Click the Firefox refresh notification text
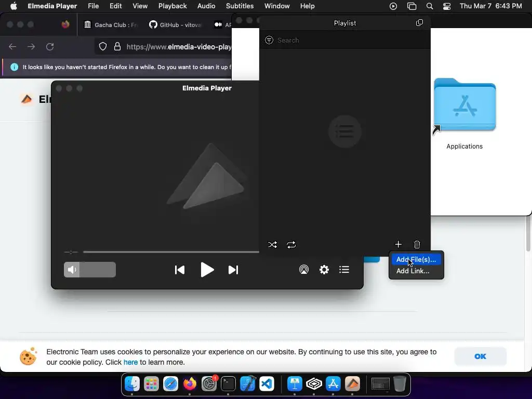The image size is (532, 399). [x=127, y=67]
